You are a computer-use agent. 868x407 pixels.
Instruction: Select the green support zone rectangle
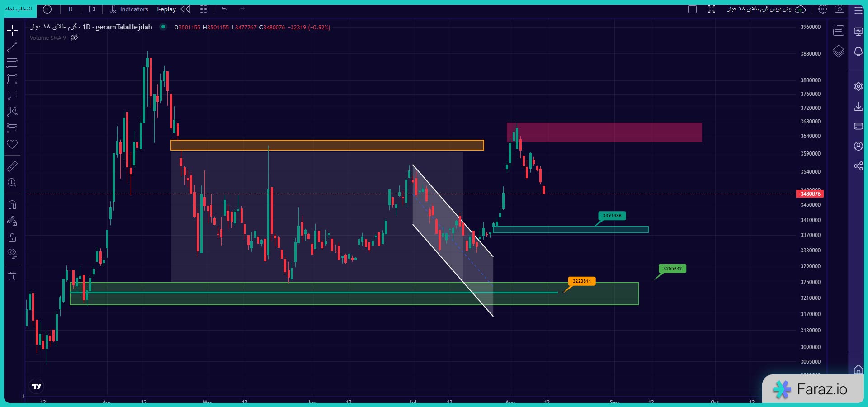coord(354,293)
